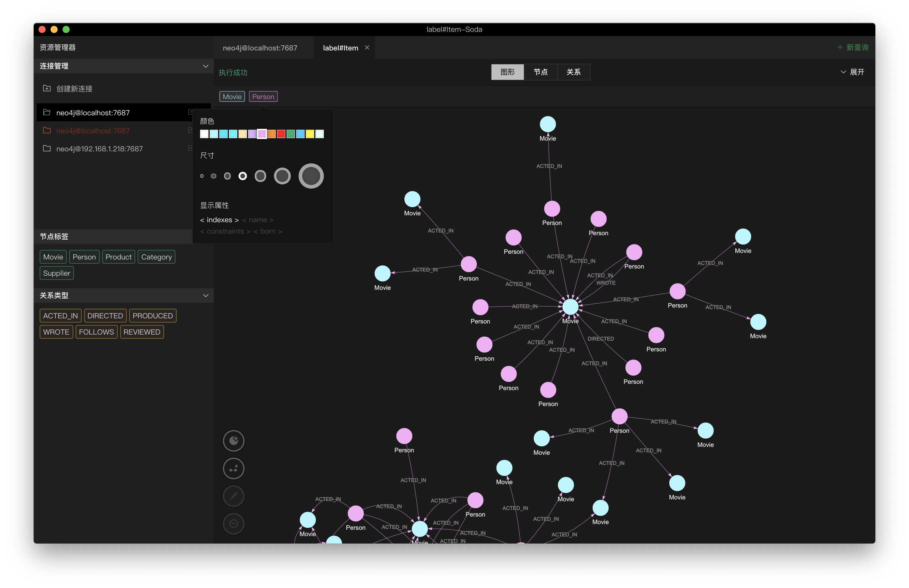Click folder icon of neo4j@192.168.1.218:7687
909x588 pixels.
(x=47, y=149)
